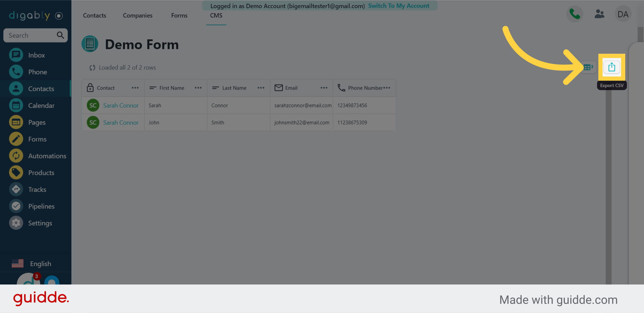Open the Contact column options menu
The image size is (644, 313).
pos(135,88)
